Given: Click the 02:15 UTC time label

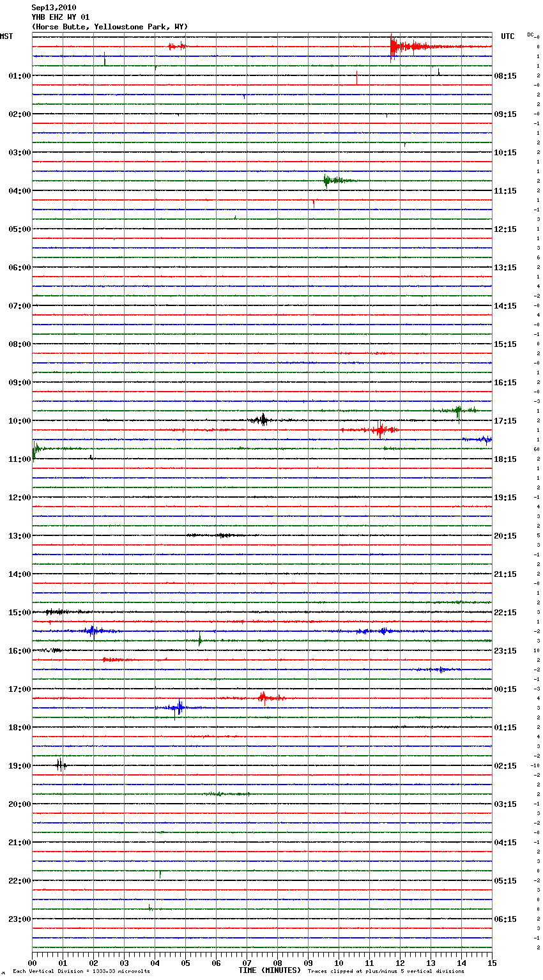Looking at the screenshot, I should pyautogui.click(x=505, y=766).
